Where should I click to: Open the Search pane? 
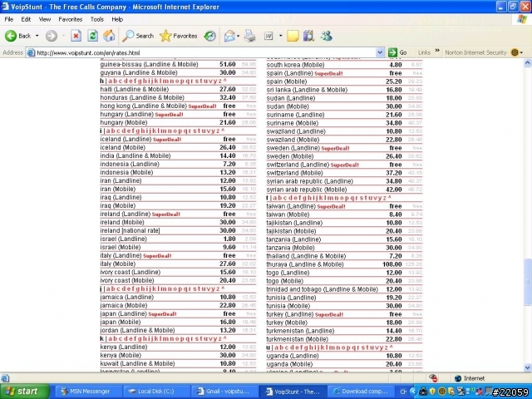pos(138,36)
